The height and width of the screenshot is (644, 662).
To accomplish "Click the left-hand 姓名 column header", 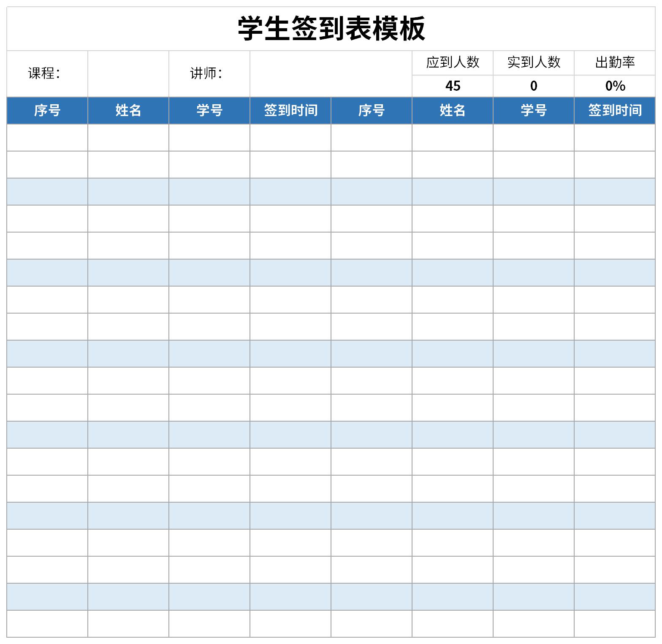I will [128, 111].
